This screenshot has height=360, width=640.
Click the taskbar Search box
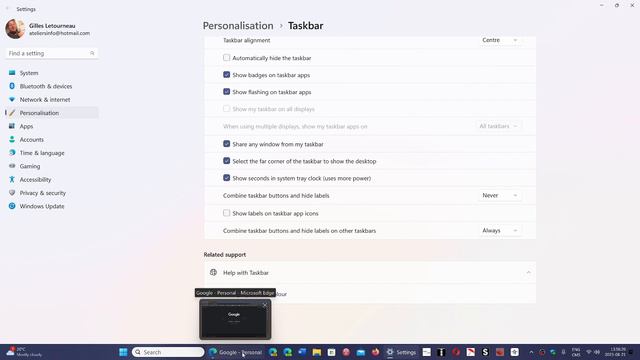coord(168,352)
